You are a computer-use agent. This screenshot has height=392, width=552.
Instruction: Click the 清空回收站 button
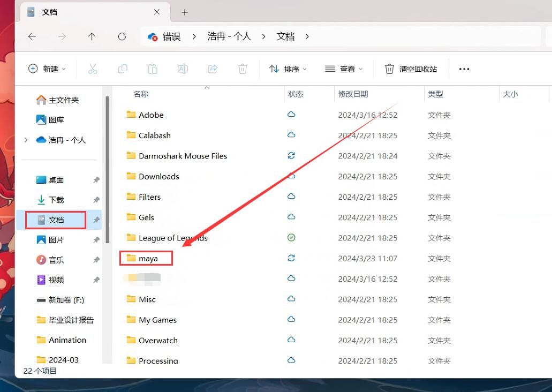click(x=411, y=69)
